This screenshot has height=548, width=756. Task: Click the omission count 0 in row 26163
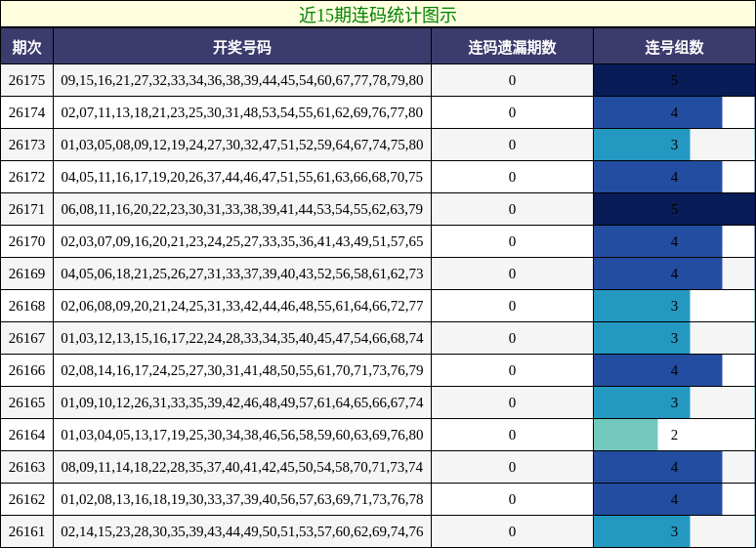click(x=512, y=467)
